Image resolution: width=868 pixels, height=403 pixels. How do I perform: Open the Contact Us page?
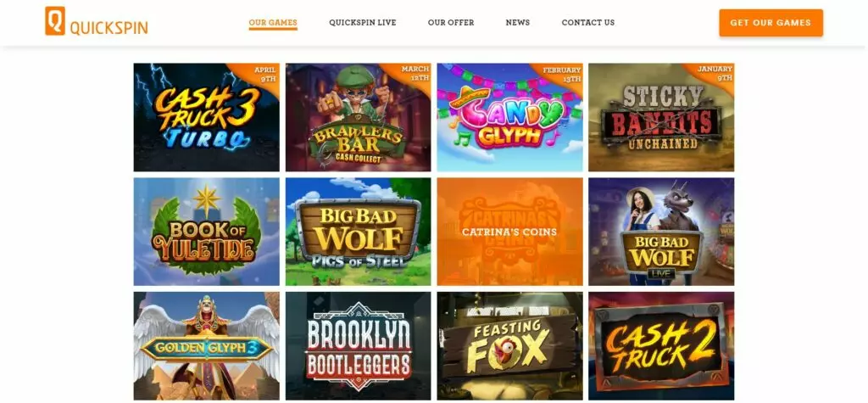click(x=588, y=23)
